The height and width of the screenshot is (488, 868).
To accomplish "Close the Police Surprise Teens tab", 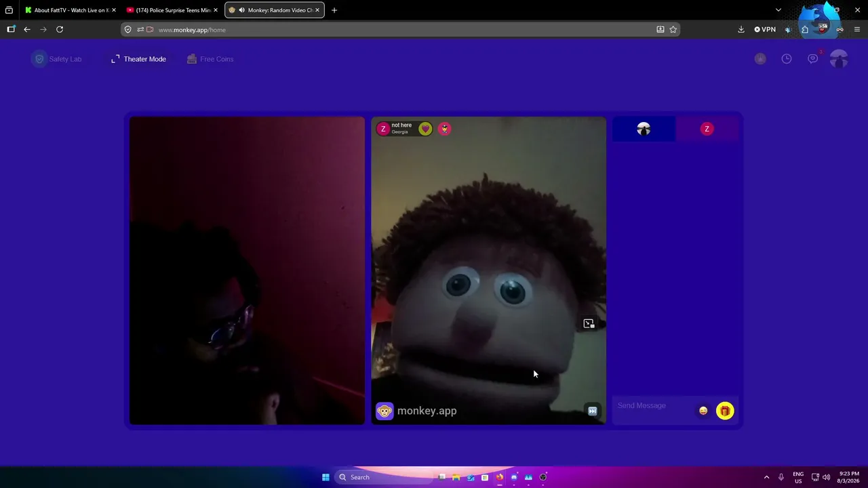I will pos(216,10).
